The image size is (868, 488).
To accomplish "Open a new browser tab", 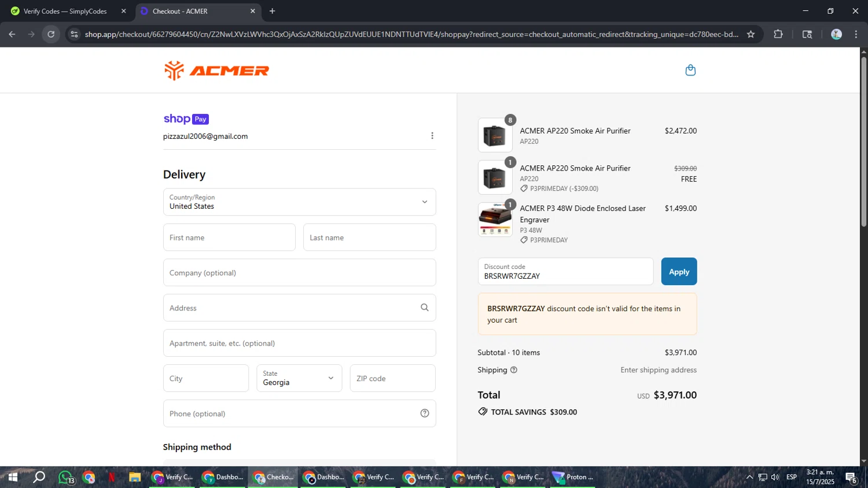I will tap(272, 11).
